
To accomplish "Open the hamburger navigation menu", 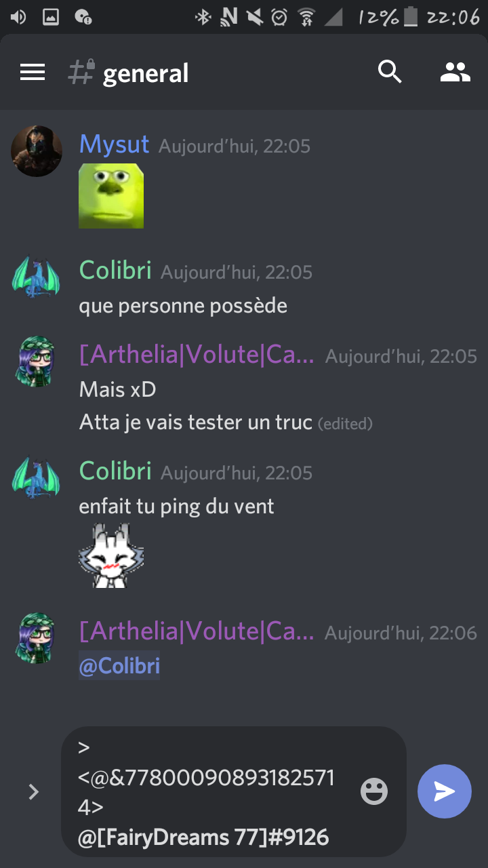I will pos(33,72).
